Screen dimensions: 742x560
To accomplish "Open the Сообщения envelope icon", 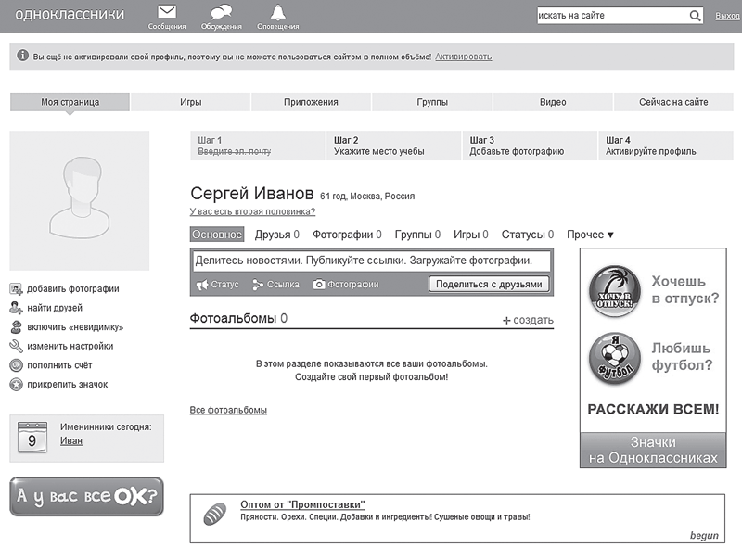I will [x=167, y=12].
